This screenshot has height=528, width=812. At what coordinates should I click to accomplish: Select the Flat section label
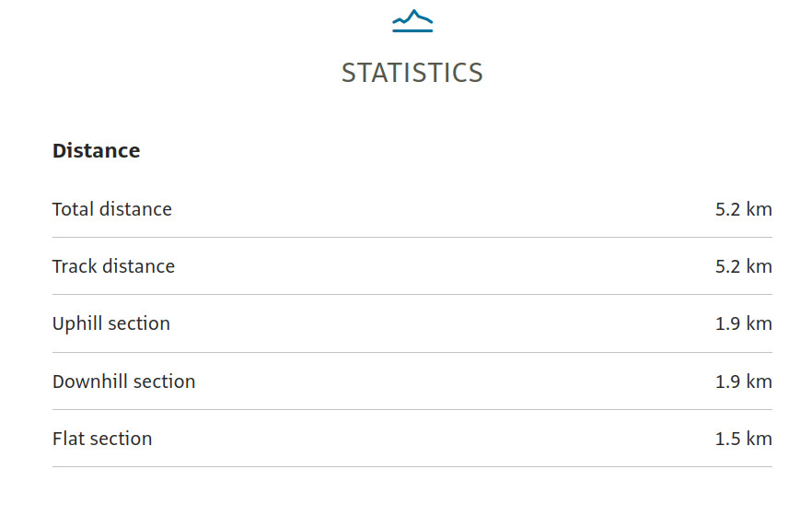(102, 439)
